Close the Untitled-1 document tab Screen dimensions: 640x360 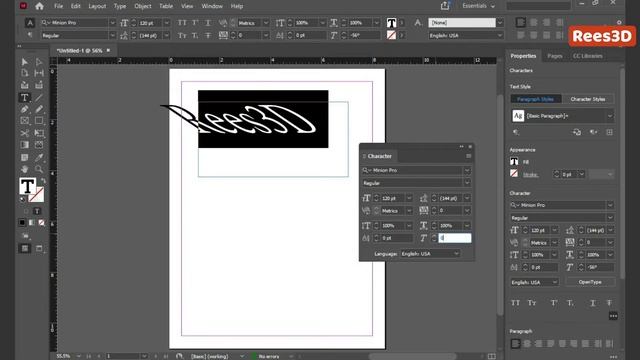tap(108, 50)
